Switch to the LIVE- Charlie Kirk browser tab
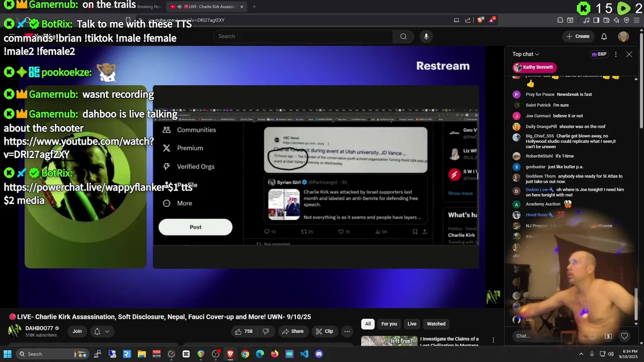Image resolution: width=644 pixels, height=362 pixels. (206, 7)
